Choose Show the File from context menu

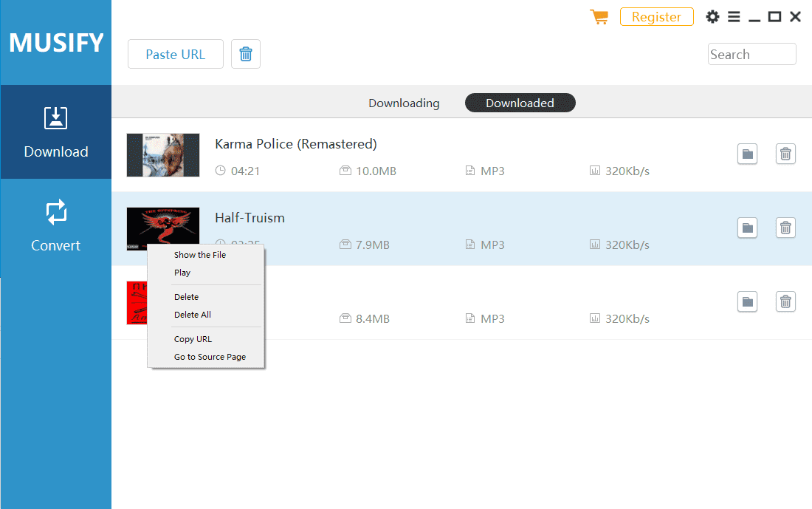click(200, 255)
